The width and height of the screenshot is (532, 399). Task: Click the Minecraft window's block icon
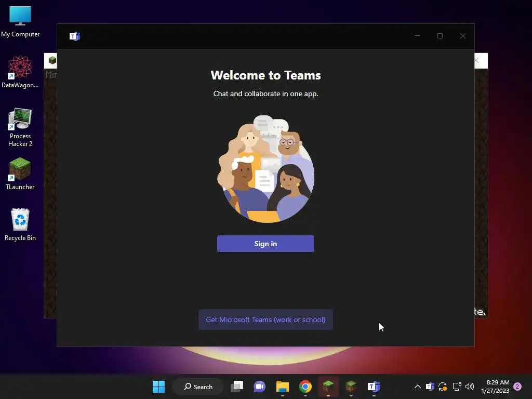tap(52, 60)
